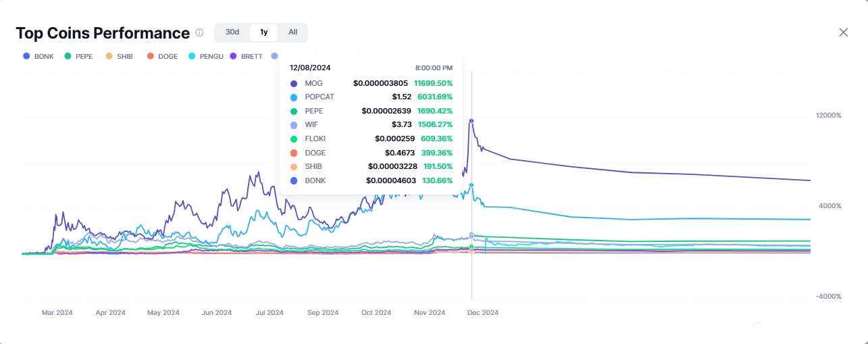Click the DOGE $0.4673 tooltip row

click(x=371, y=153)
